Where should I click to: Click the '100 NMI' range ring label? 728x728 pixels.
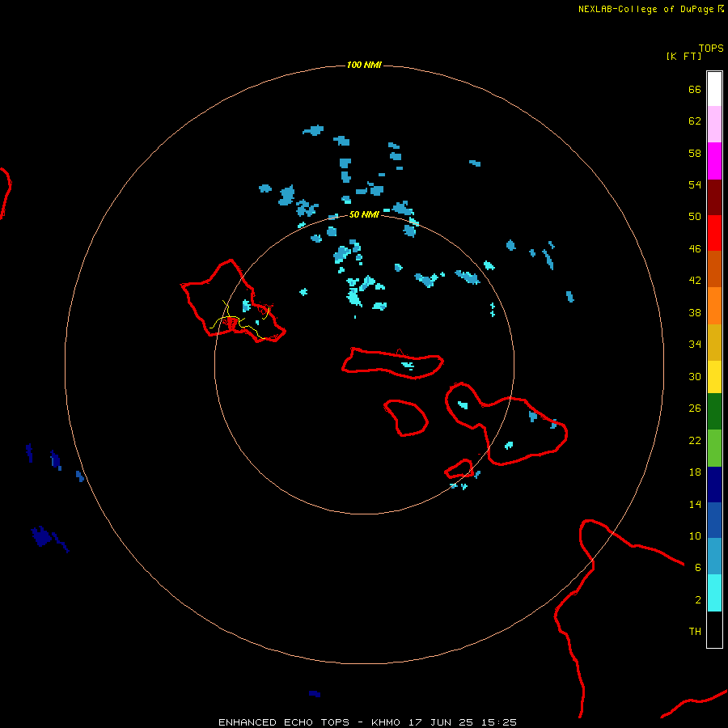(364, 65)
